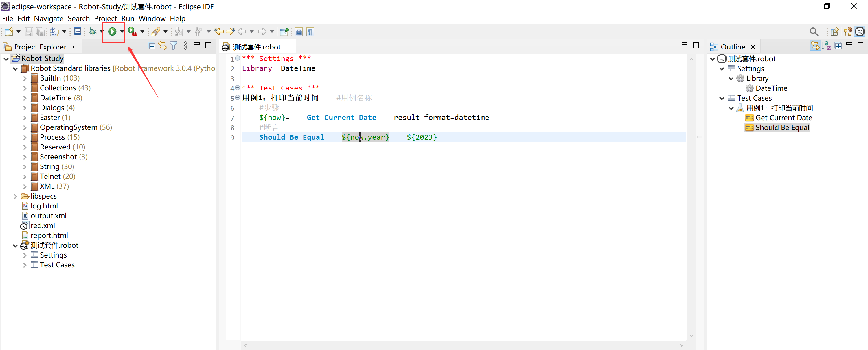Click the toolbar search magnifier icon
This screenshot has width=868, height=350.
[x=813, y=32]
